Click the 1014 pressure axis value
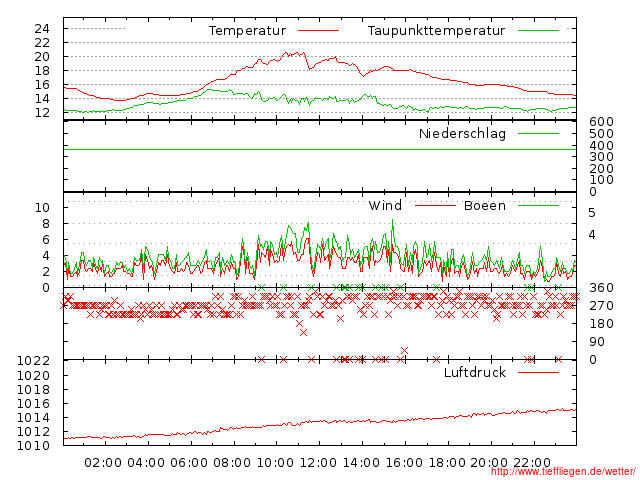 [x=33, y=418]
